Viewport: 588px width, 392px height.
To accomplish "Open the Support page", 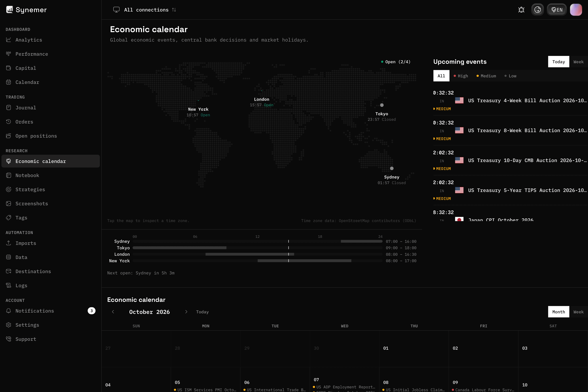I will (51, 339).
